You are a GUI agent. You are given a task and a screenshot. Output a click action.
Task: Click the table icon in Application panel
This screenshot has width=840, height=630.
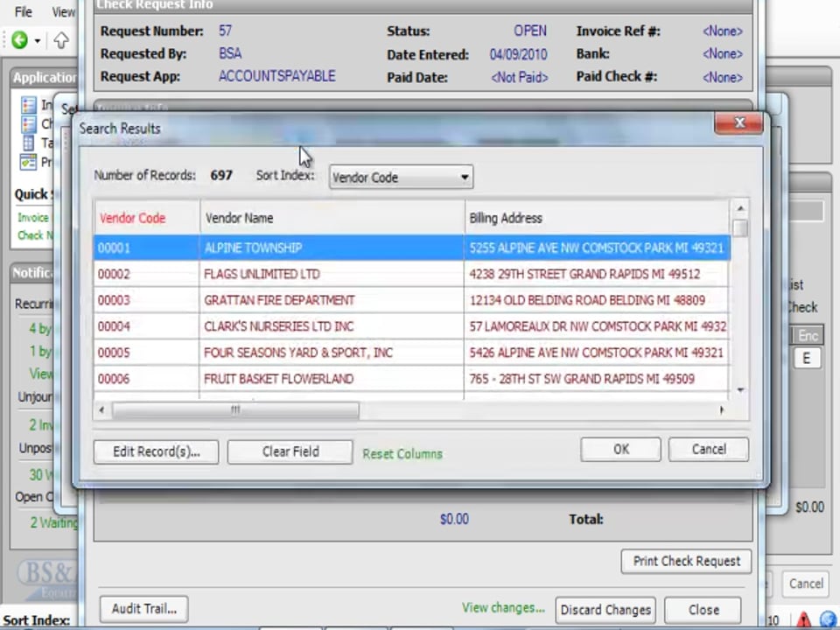point(29,143)
